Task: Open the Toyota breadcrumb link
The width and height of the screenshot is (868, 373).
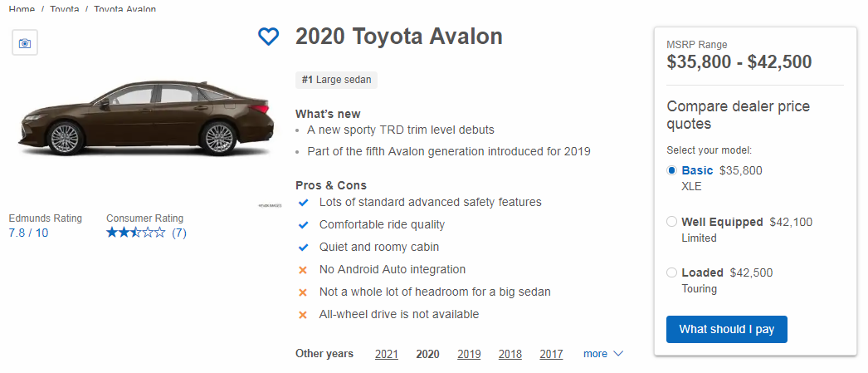Action: click(65, 9)
